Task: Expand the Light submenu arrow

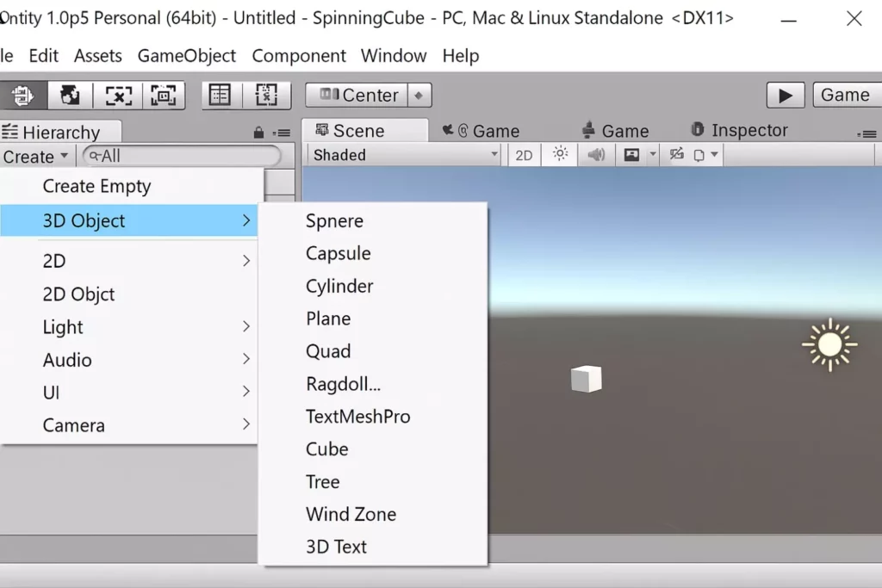Action: (246, 326)
